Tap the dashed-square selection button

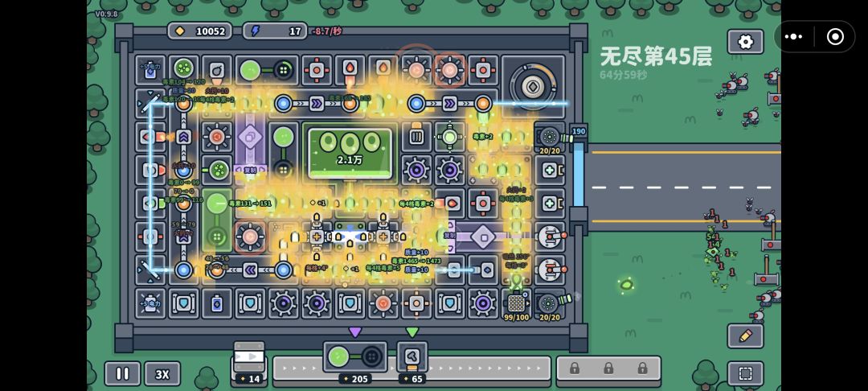point(745,373)
